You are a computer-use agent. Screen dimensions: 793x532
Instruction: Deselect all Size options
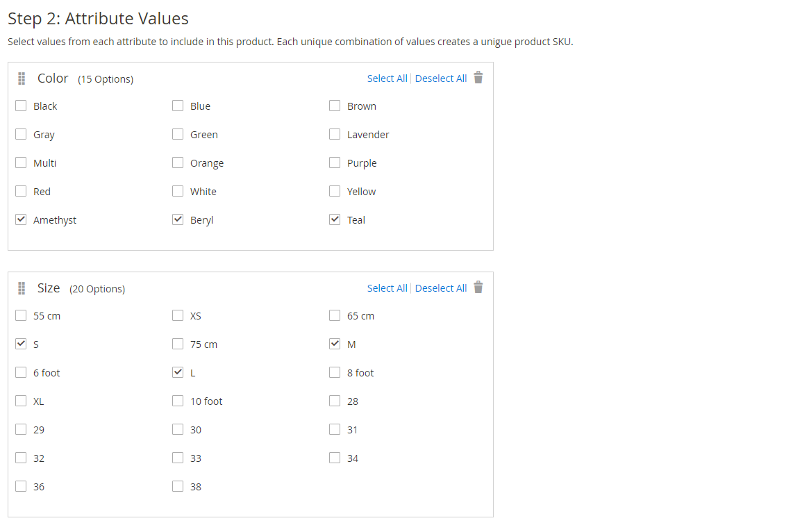pyautogui.click(x=440, y=288)
